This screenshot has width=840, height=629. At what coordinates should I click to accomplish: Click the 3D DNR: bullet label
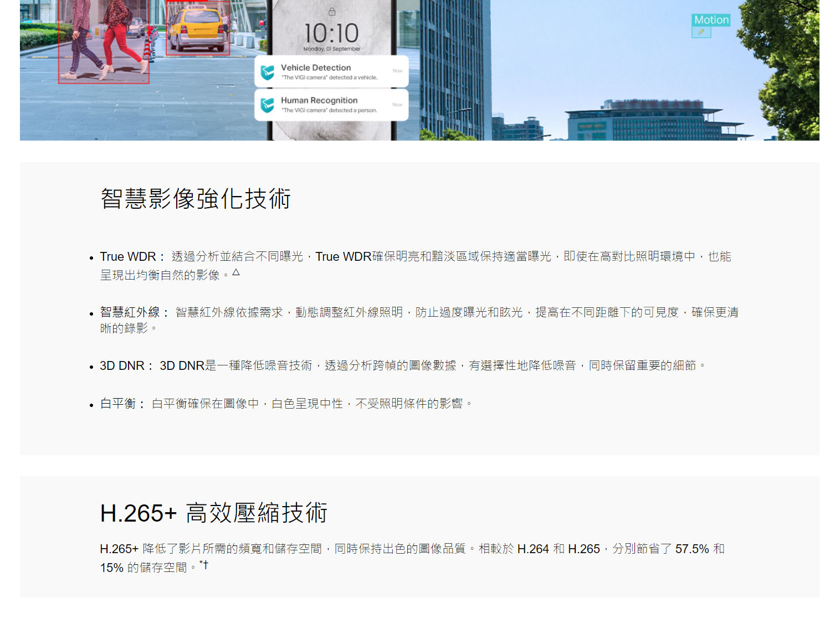click(125, 365)
